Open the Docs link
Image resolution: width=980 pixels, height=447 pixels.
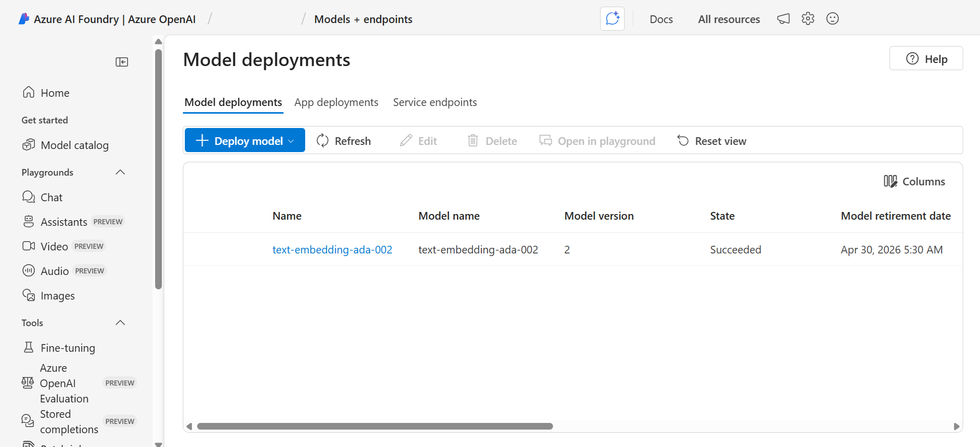click(662, 19)
